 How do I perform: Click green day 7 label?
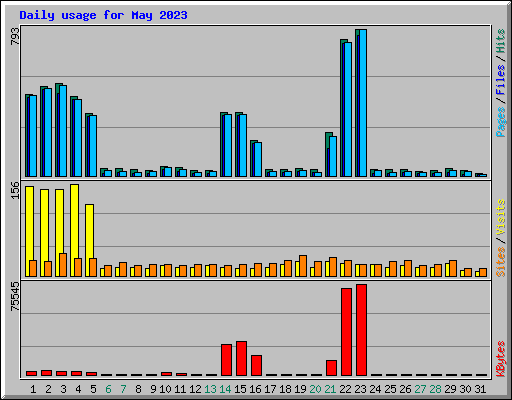click(123, 389)
